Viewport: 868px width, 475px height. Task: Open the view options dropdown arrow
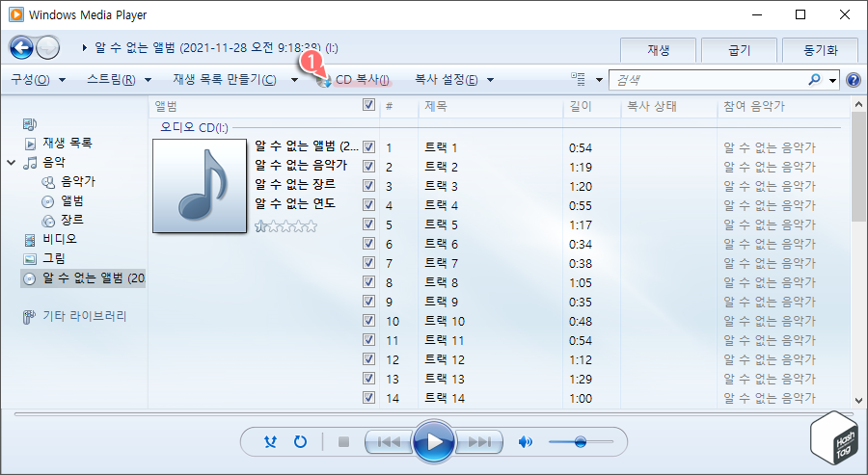point(598,80)
